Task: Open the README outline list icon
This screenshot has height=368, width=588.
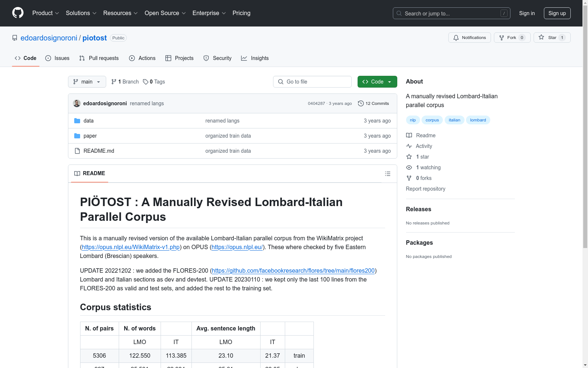Action: point(388,174)
